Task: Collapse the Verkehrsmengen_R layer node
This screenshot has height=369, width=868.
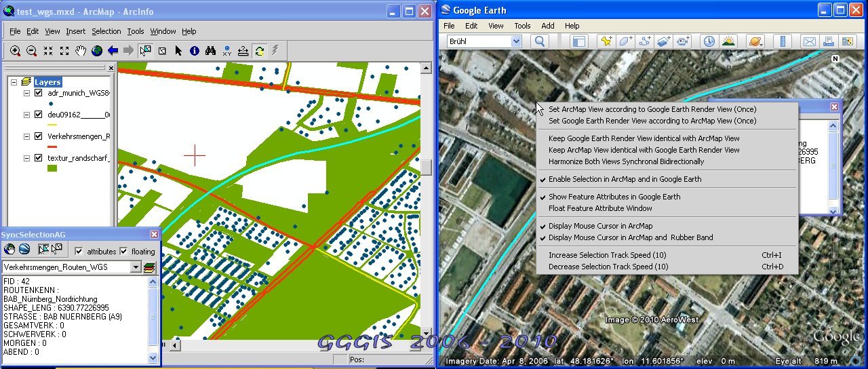Action: click(x=27, y=136)
